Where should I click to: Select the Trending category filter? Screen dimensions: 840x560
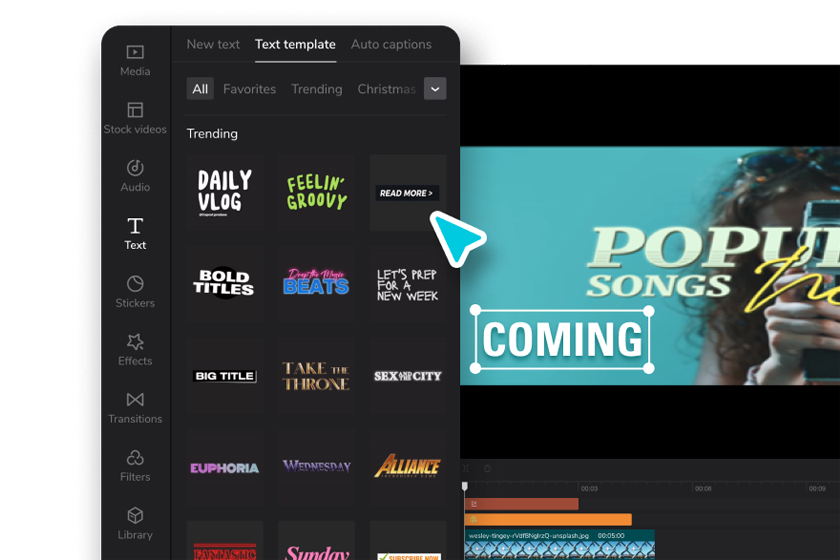(317, 89)
